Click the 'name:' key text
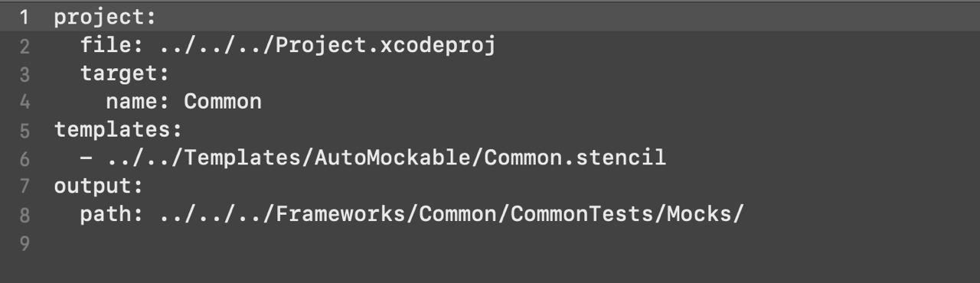 click(x=137, y=102)
